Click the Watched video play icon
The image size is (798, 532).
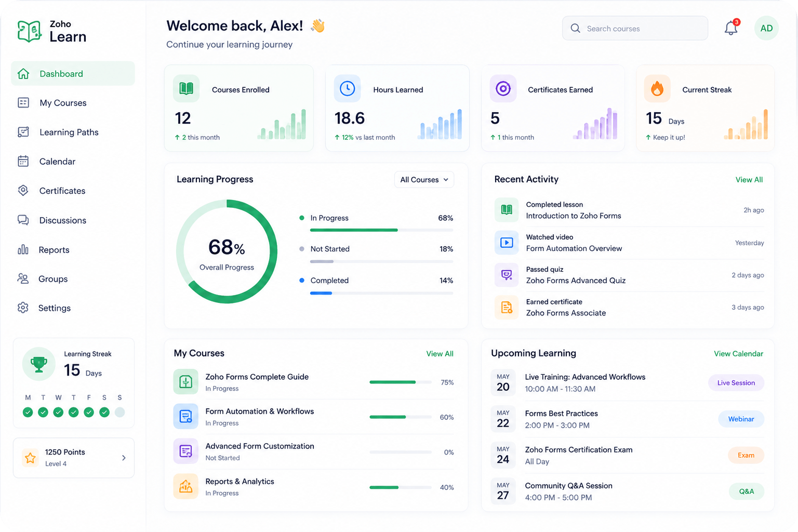click(x=507, y=243)
